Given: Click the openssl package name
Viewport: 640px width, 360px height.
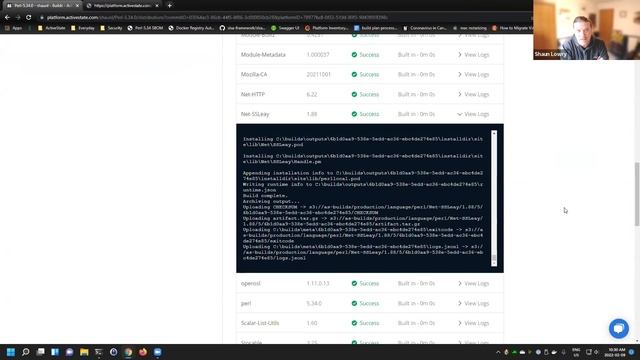Looking at the screenshot, I should (x=251, y=283).
